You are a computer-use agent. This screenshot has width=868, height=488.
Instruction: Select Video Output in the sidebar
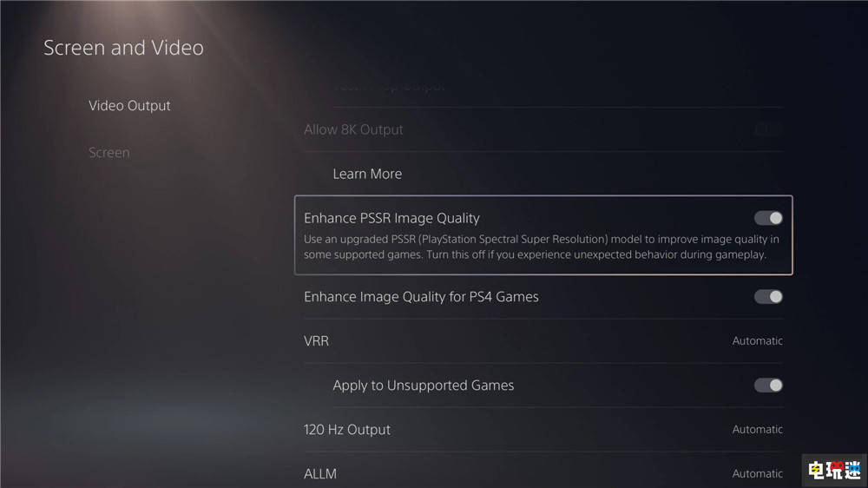coord(129,106)
